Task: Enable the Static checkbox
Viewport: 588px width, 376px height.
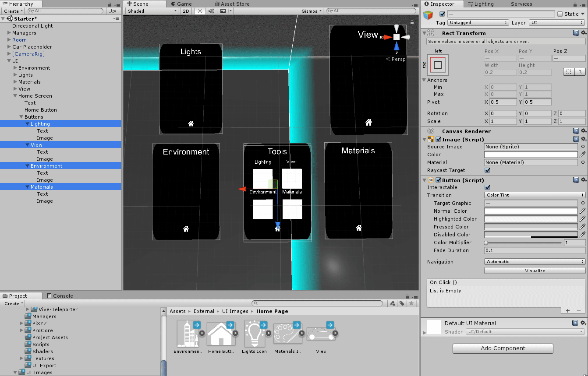Action: point(560,14)
